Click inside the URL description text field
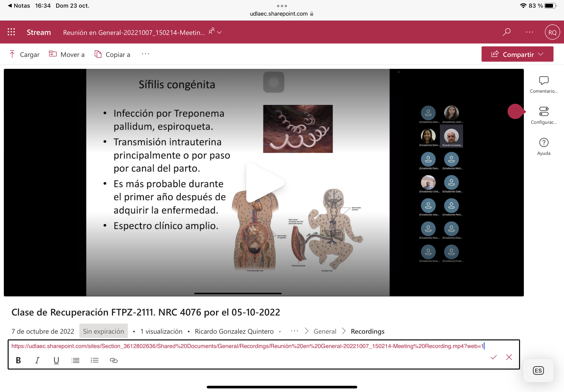 click(x=245, y=346)
